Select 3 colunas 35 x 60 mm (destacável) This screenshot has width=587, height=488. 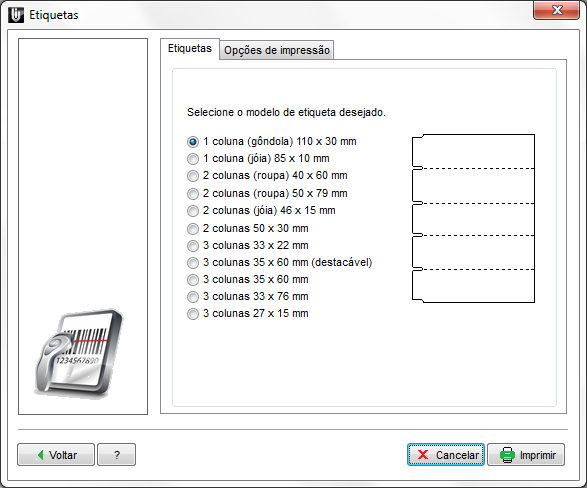(279, 262)
